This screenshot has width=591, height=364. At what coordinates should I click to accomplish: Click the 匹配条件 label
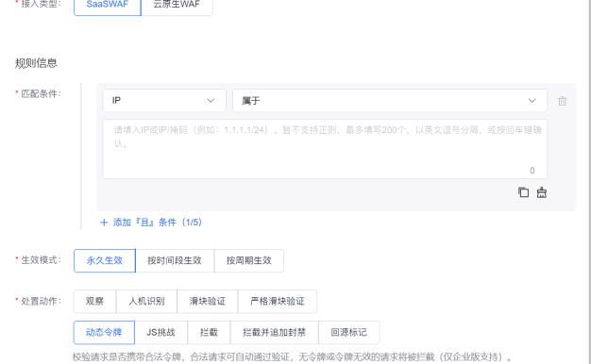(42, 93)
